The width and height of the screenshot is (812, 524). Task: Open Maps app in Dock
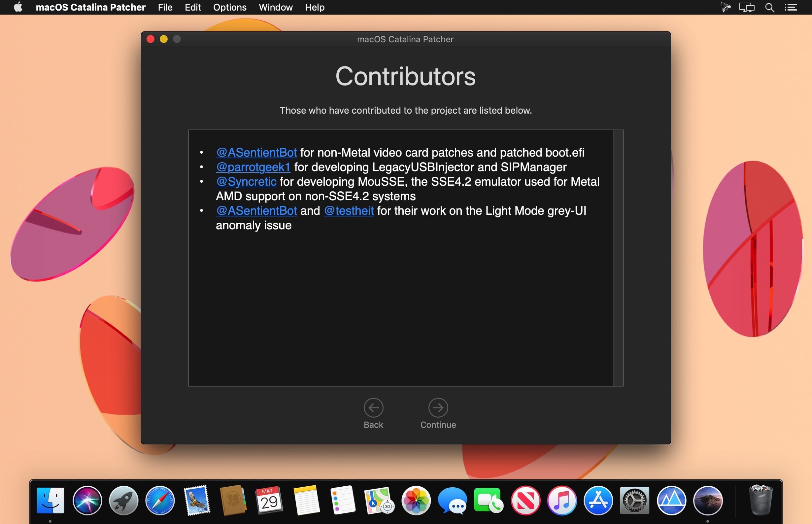pos(379,500)
